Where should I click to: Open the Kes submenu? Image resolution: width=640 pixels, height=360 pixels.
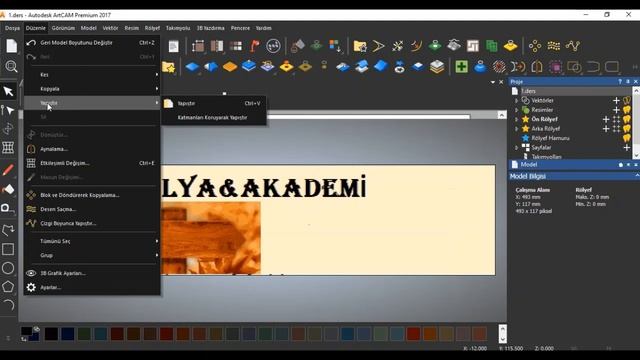(x=92, y=75)
